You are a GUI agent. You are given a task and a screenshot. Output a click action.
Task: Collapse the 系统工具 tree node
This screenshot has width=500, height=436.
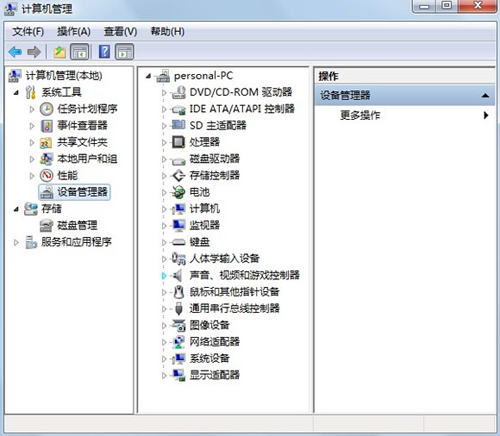coord(16,93)
